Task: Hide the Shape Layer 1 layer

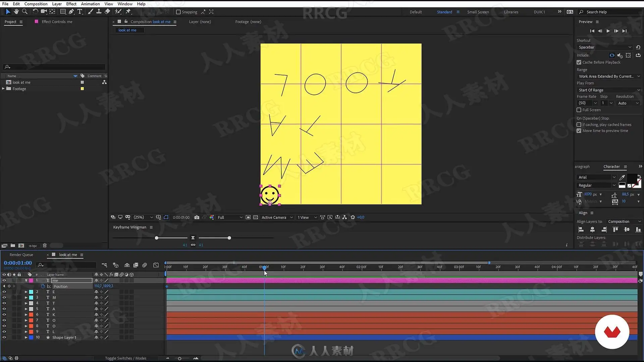Action: pos(4,338)
